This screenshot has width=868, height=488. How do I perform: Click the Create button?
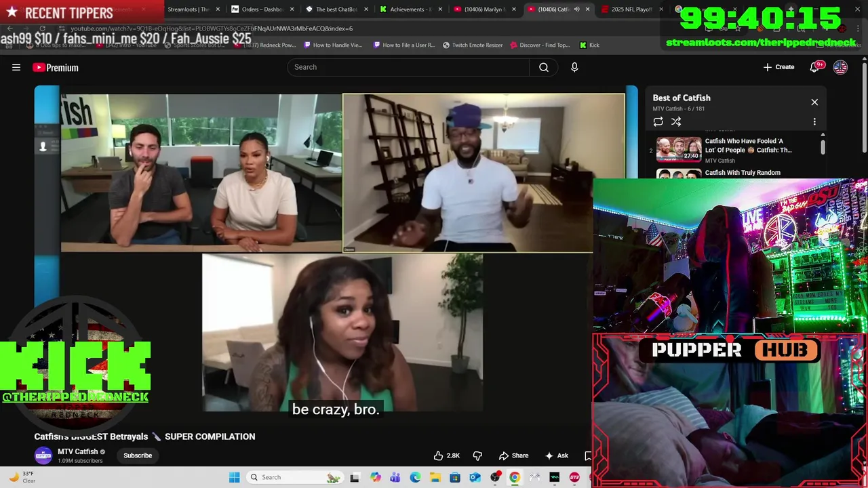point(778,67)
